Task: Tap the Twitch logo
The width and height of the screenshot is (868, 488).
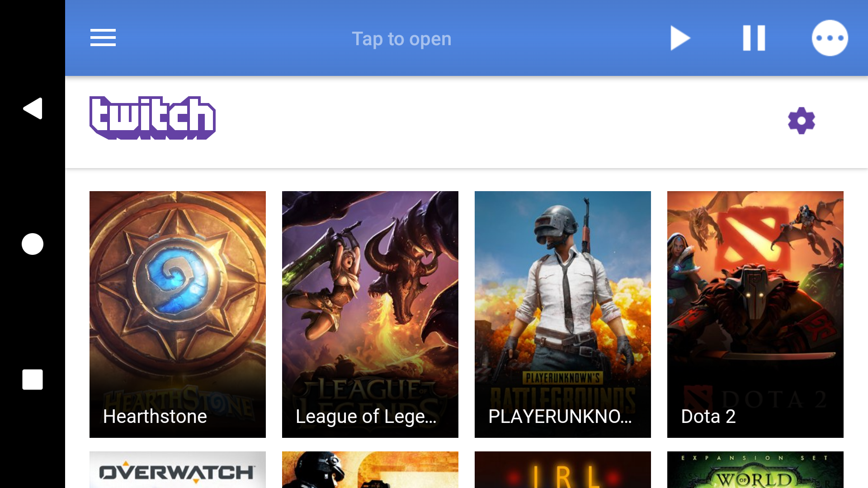Action: tap(152, 117)
